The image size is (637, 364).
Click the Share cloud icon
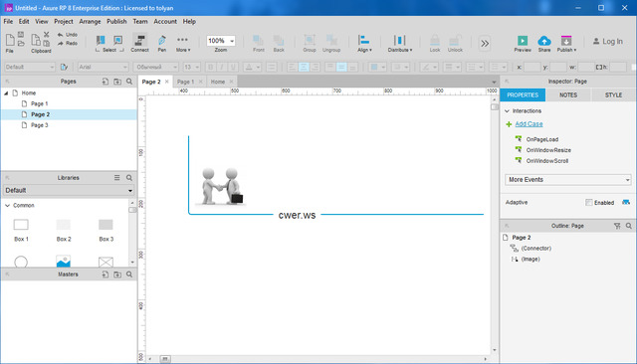coord(544,43)
